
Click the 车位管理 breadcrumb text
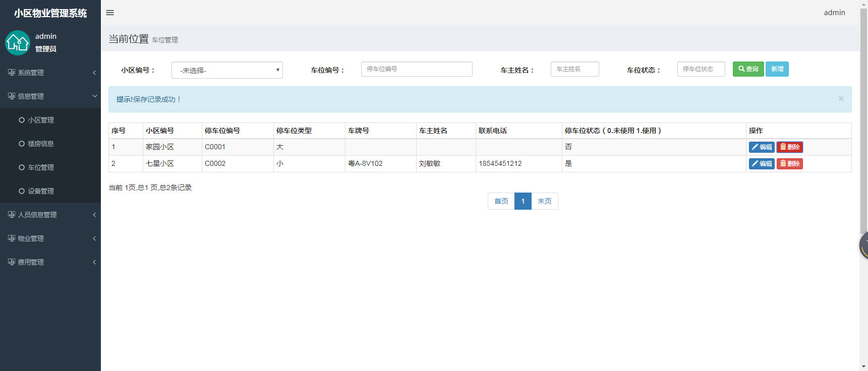(165, 40)
